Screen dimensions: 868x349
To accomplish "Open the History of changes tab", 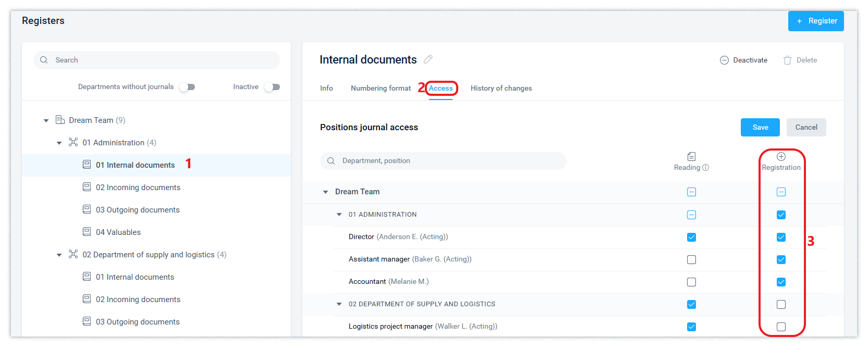I will [x=501, y=88].
